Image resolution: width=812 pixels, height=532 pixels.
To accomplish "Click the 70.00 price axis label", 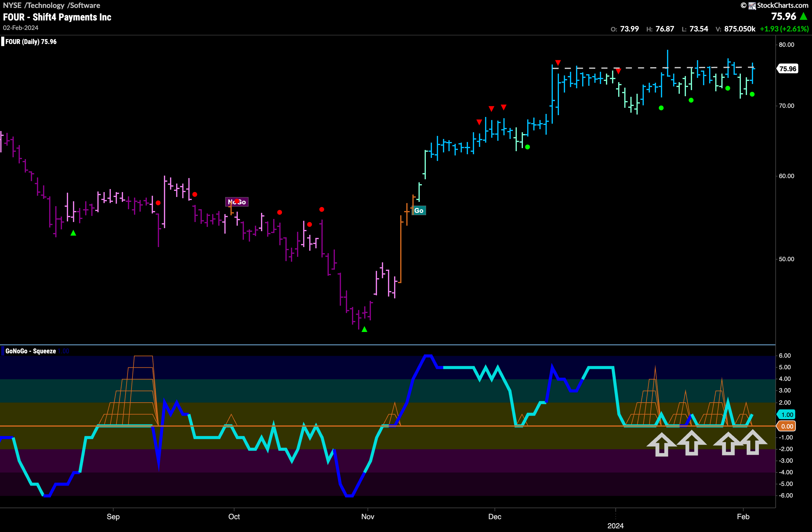I will pyautogui.click(x=786, y=106).
